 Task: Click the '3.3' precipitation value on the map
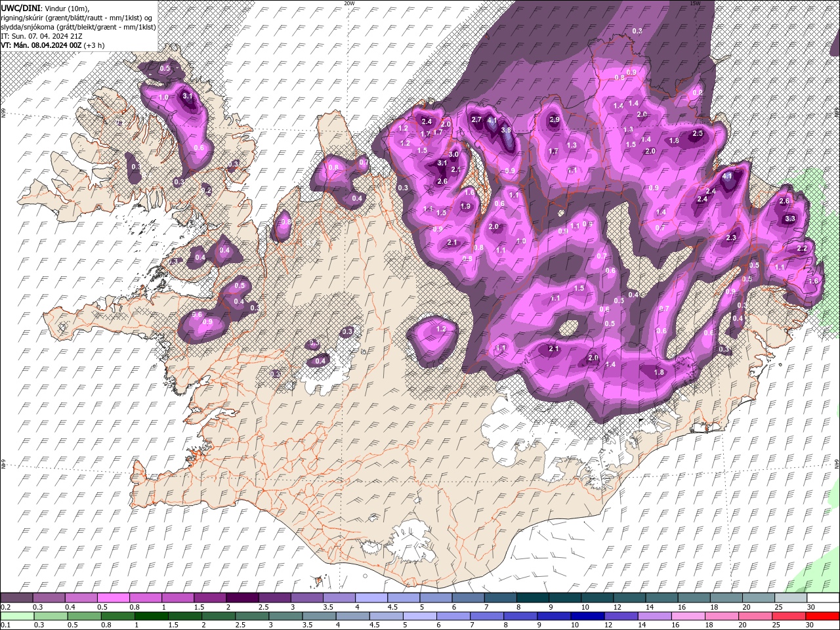(790, 219)
